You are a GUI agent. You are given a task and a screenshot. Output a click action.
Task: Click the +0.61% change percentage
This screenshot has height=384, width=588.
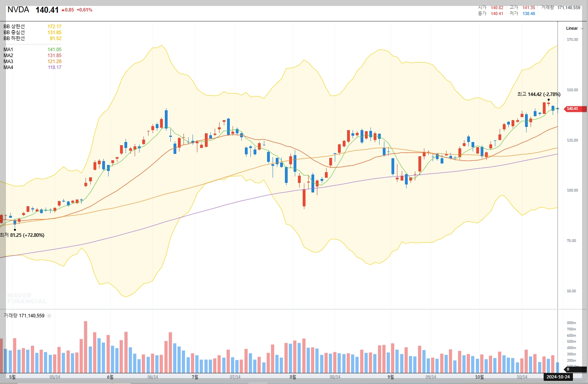click(84, 10)
